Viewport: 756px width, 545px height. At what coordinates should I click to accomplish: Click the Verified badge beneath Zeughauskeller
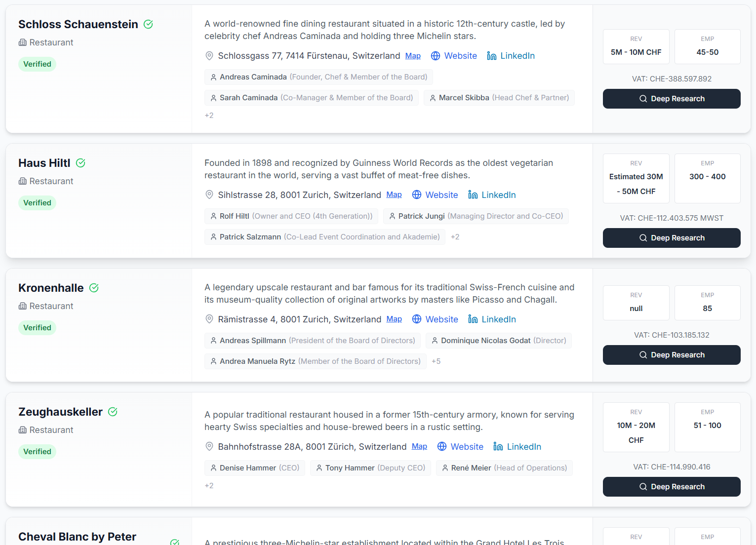tap(37, 451)
